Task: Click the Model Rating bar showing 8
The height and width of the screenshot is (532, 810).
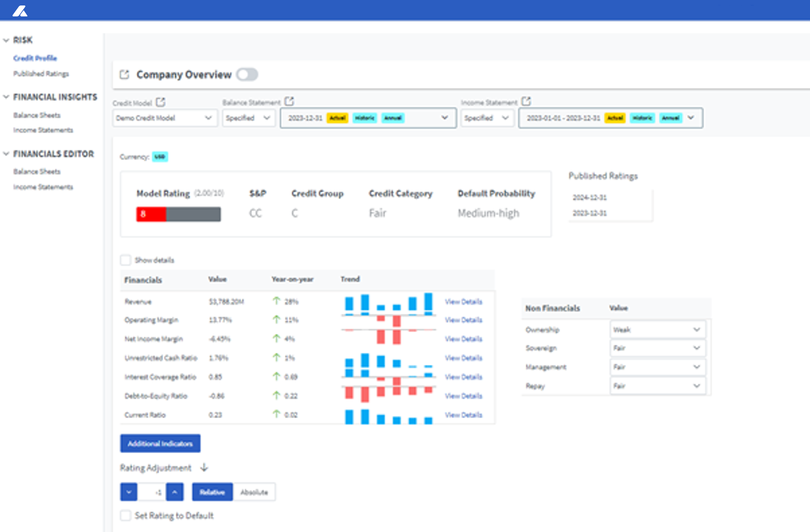Action: [178, 214]
